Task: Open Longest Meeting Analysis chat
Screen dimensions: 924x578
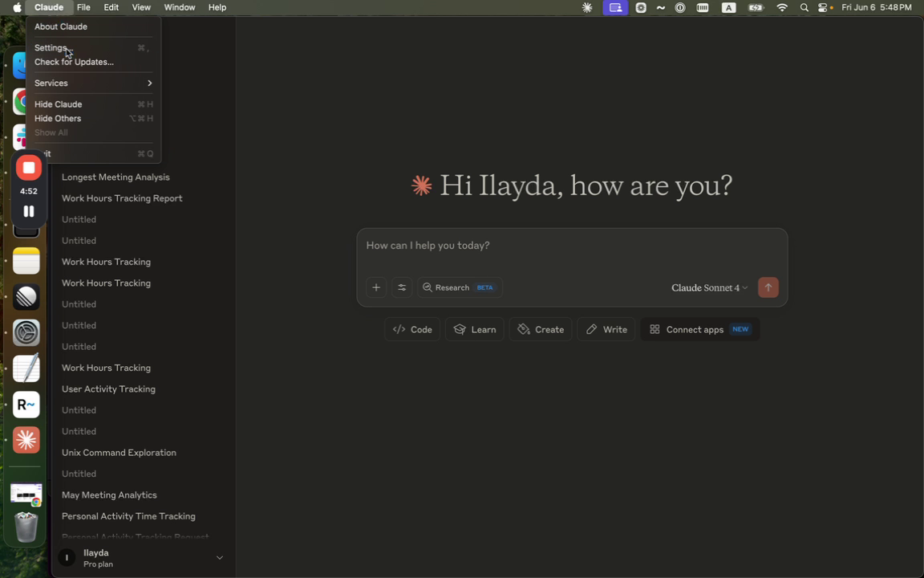Action: [x=115, y=177]
